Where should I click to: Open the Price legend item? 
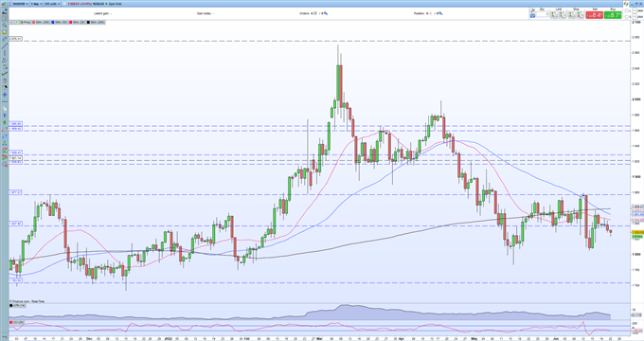click(25, 22)
